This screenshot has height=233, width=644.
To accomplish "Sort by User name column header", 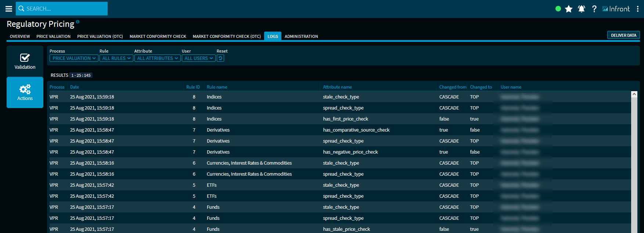I will (511, 87).
